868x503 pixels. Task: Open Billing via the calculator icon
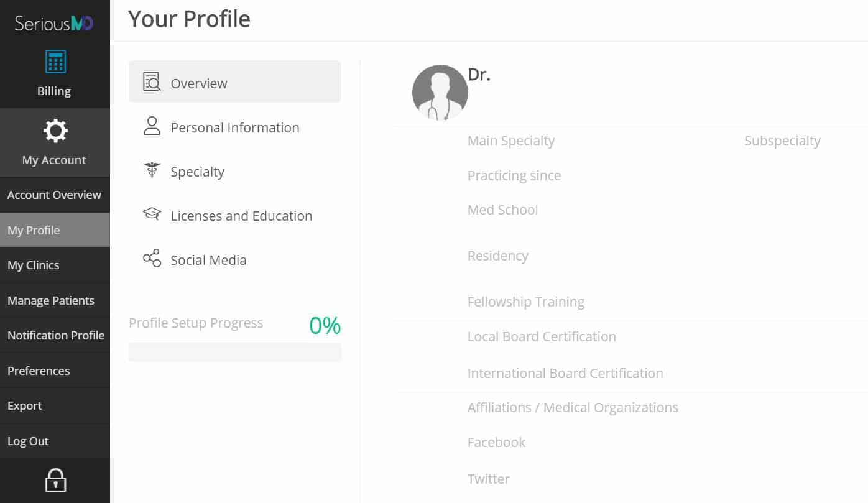point(55,62)
